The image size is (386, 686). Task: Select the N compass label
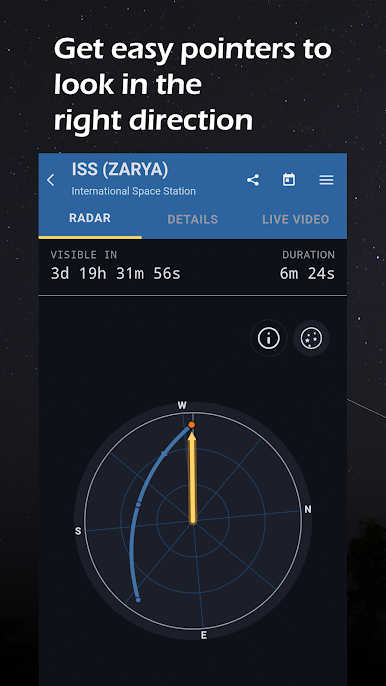pos(308,509)
